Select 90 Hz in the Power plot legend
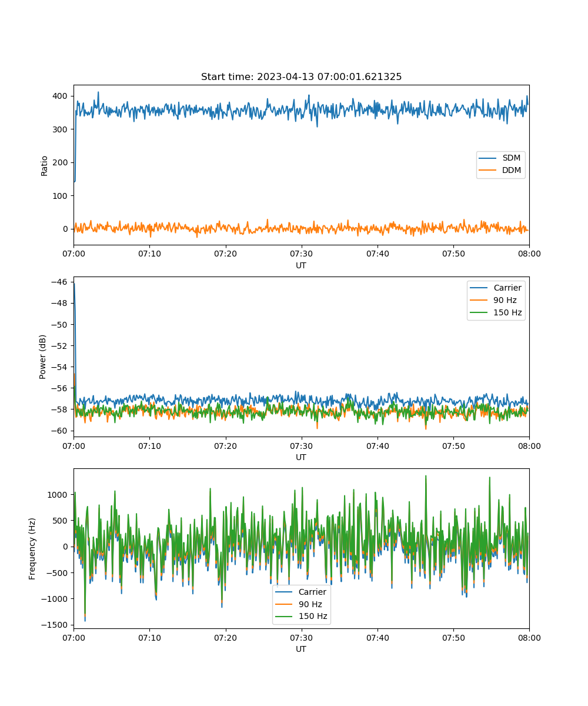 tap(505, 300)
